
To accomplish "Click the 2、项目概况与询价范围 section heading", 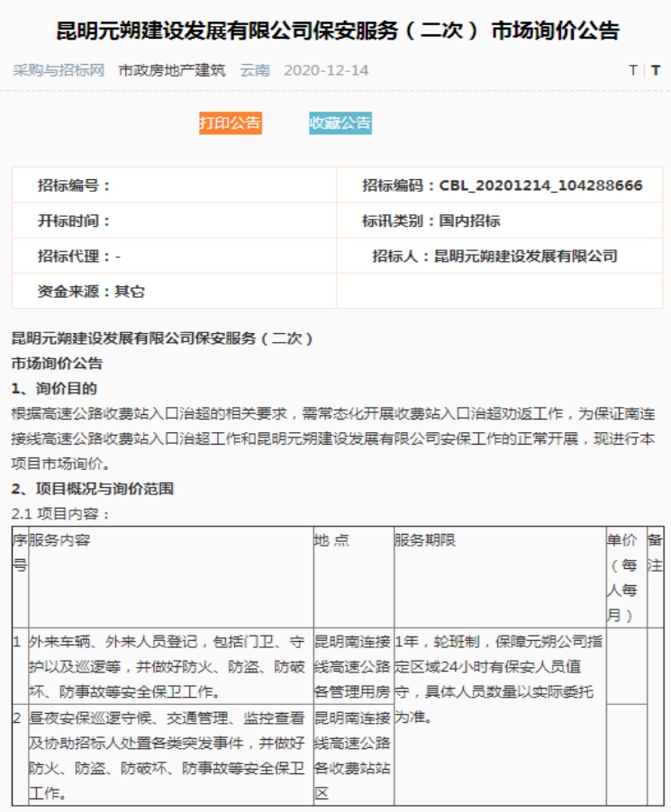I will 92,489.
